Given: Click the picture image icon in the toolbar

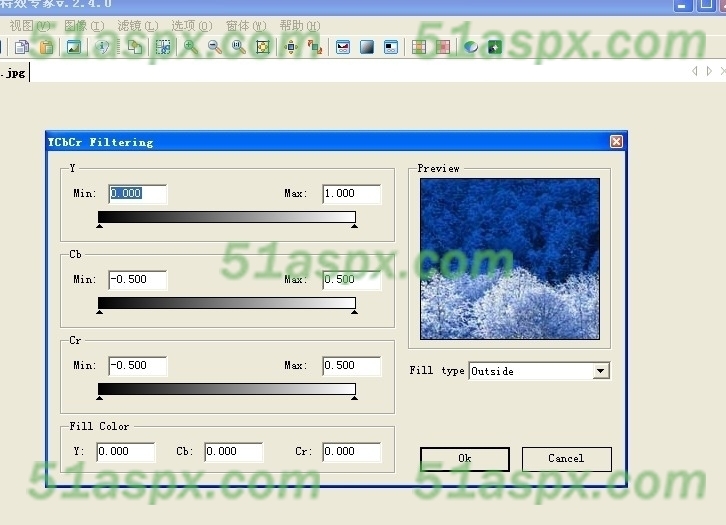Looking at the screenshot, I should tap(74, 47).
